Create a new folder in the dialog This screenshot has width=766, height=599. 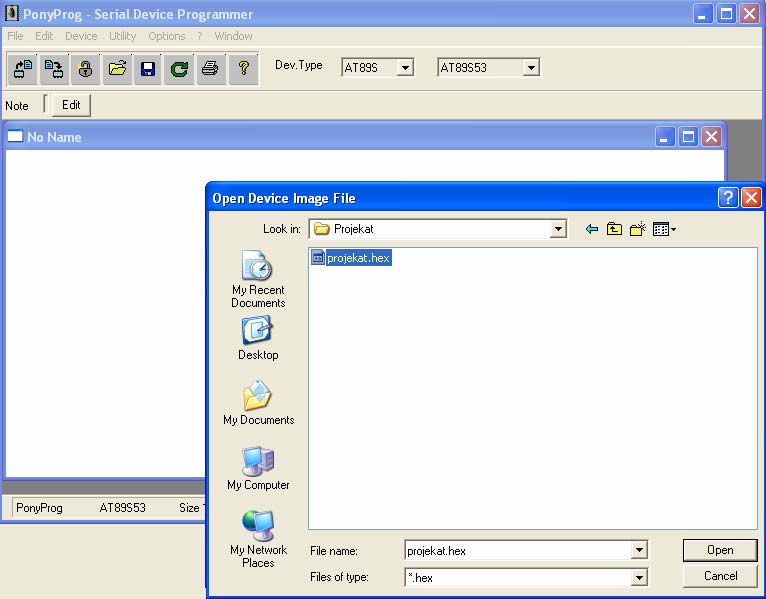(638, 229)
